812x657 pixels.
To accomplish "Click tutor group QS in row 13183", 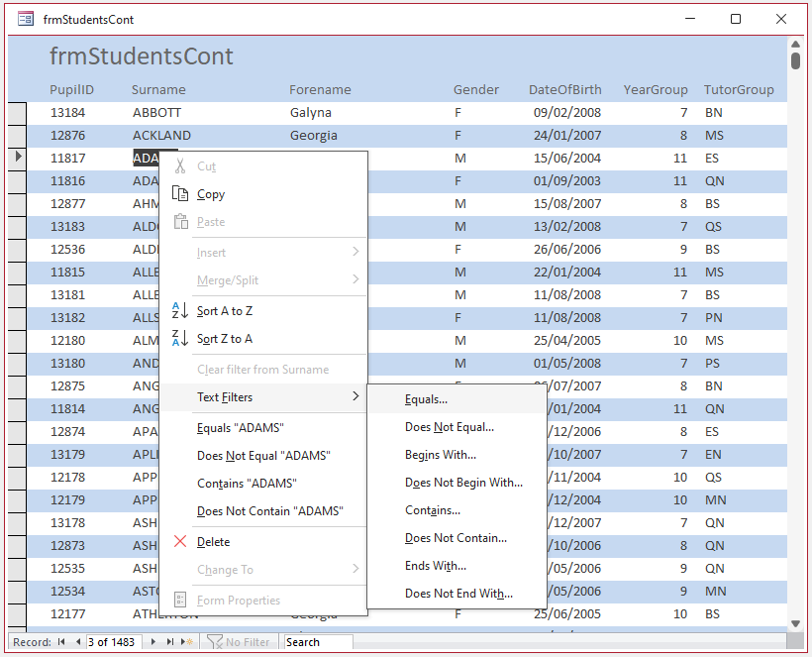I will (x=713, y=226).
